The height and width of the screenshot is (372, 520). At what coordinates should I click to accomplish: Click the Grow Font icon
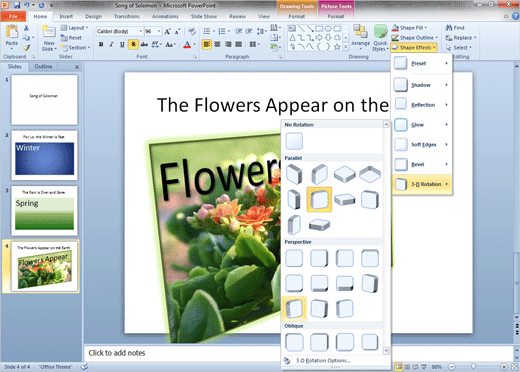point(167,31)
